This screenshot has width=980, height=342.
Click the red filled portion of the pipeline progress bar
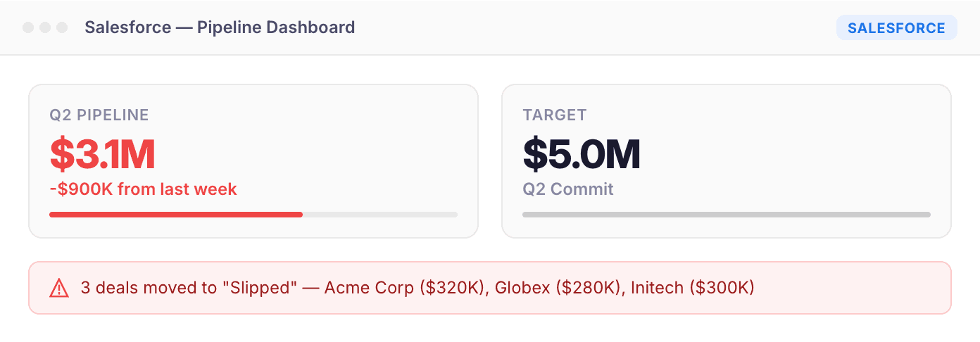(x=176, y=215)
